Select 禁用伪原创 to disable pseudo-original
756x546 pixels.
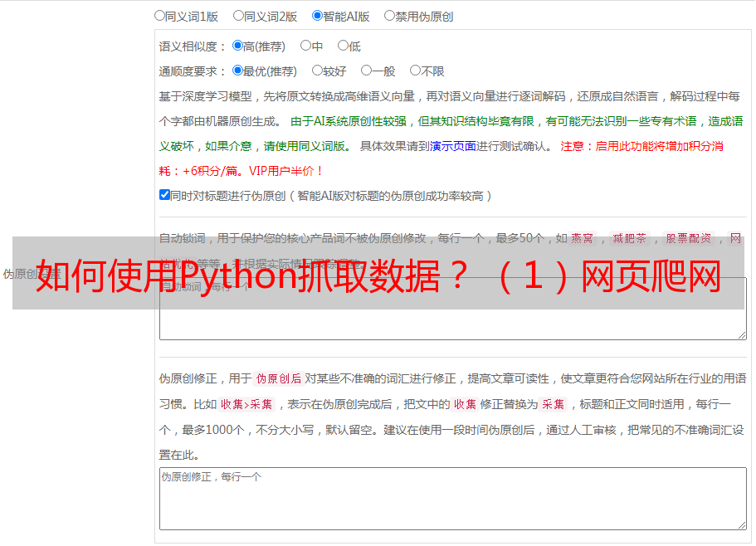(389, 16)
